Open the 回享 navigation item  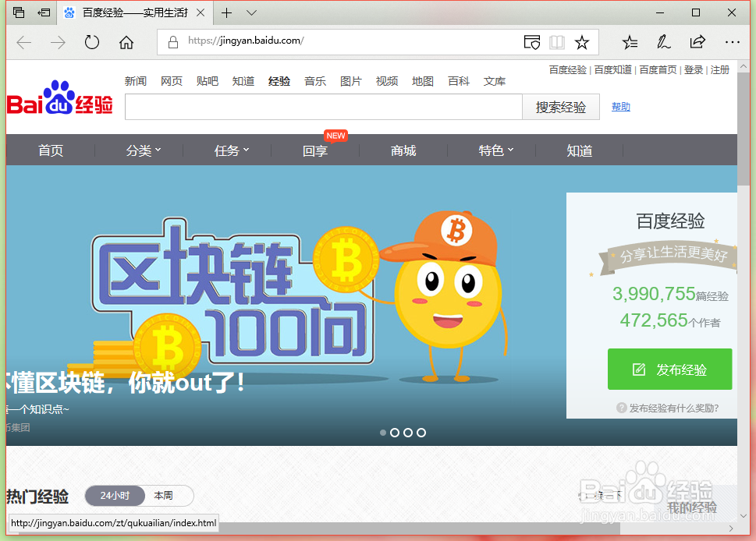click(315, 150)
